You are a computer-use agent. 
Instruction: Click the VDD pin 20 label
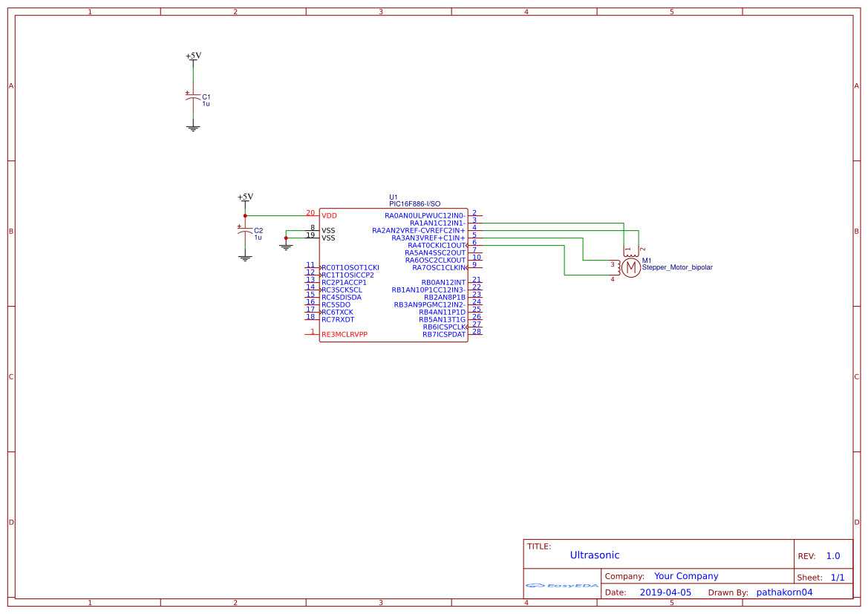pos(329,215)
